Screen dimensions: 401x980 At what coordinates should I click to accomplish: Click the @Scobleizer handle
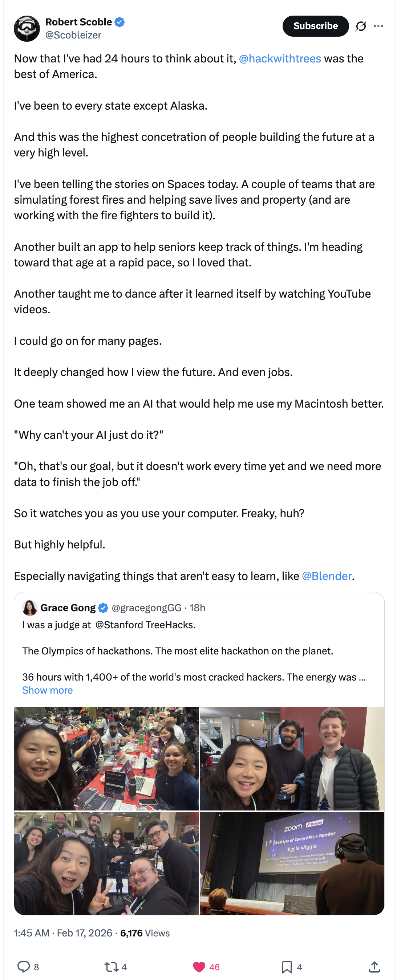pos(73,35)
